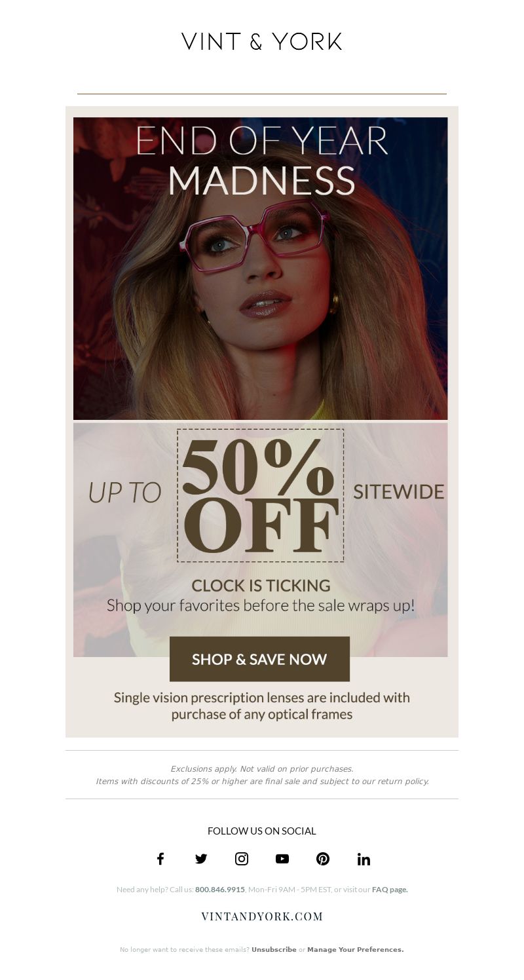The width and height of the screenshot is (524, 980).
Task: Click the Clock Is Ticking headline
Action: tap(261, 585)
